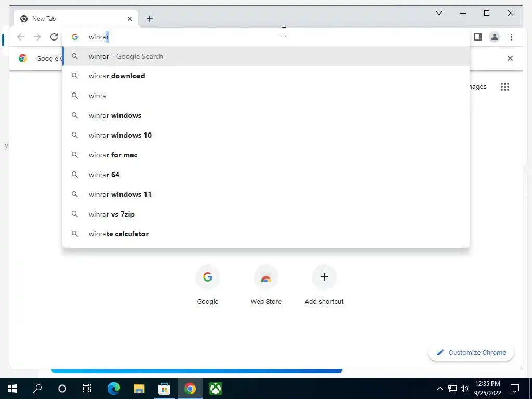Dismiss the Google Chrome info bar
The width and height of the screenshot is (532, 399).
pos(510,58)
